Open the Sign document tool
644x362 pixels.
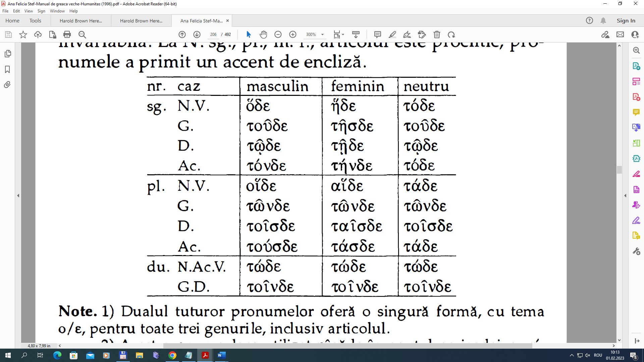click(407, 35)
